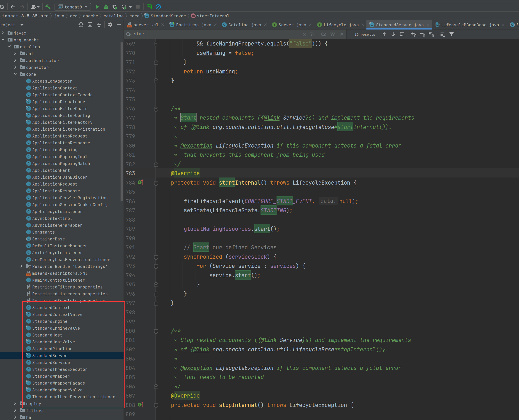Expand Resource Bundle 'LocalStrings'
This screenshot has width=519, height=420.
click(21, 266)
